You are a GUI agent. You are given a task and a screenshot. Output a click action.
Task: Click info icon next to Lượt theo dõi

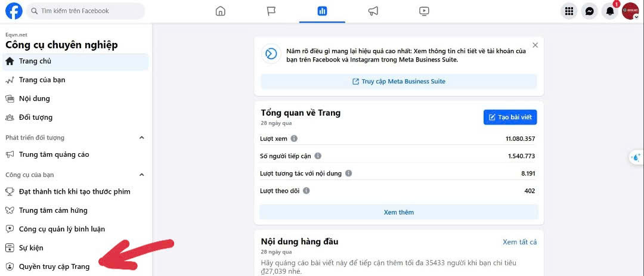pos(306,191)
